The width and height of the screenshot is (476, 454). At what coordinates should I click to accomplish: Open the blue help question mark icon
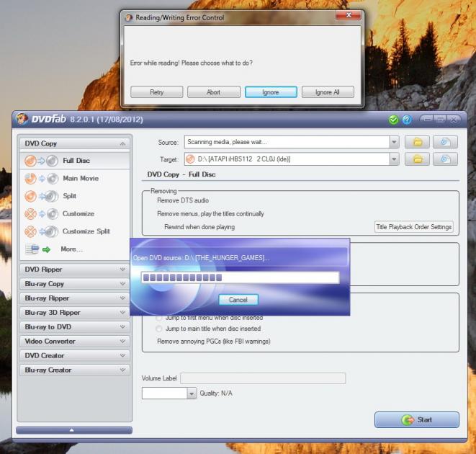[407, 120]
